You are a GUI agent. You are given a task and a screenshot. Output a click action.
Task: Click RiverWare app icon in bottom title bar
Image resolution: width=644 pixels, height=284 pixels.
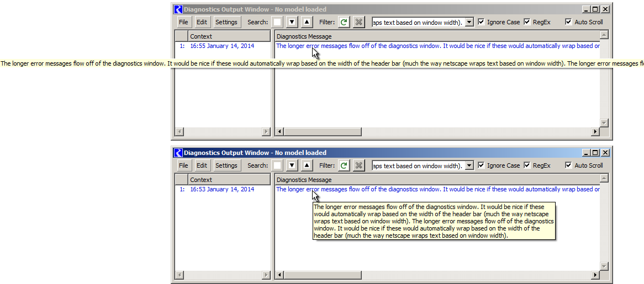(x=178, y=152)
